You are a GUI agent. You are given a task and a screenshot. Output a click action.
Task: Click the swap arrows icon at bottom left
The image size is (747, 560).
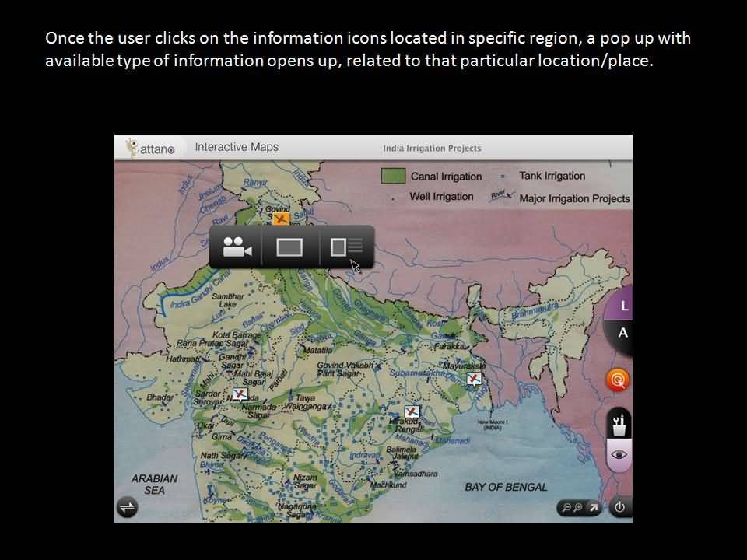coord(127,507)
